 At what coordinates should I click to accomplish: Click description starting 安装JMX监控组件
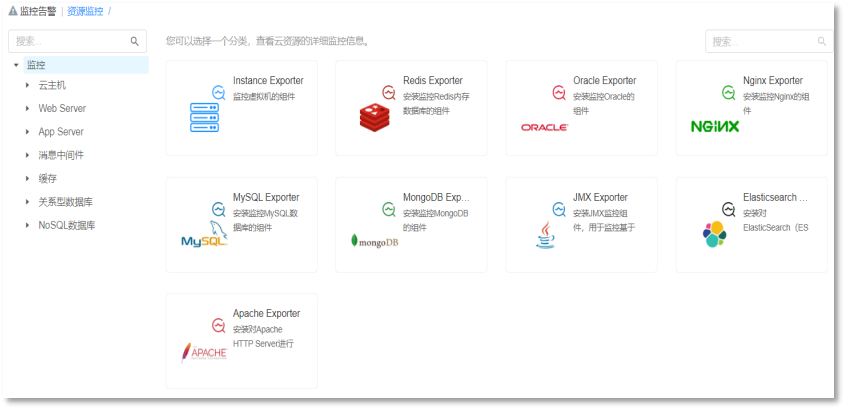click(604, 220)
